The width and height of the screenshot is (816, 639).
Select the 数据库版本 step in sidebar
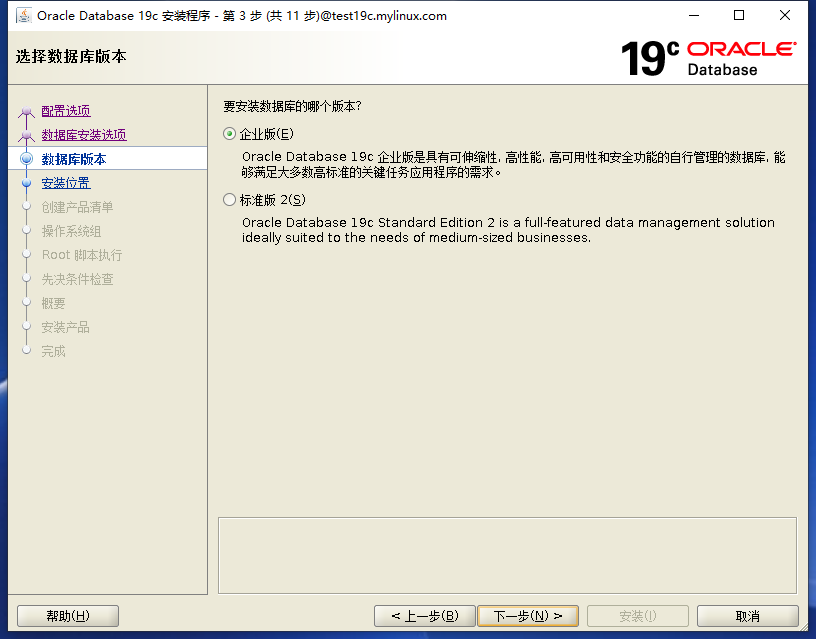[73, 159]
